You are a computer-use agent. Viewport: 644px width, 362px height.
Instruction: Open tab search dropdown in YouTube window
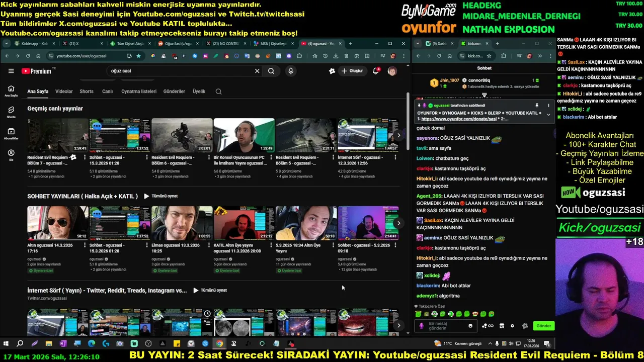[x=6, y=44]
